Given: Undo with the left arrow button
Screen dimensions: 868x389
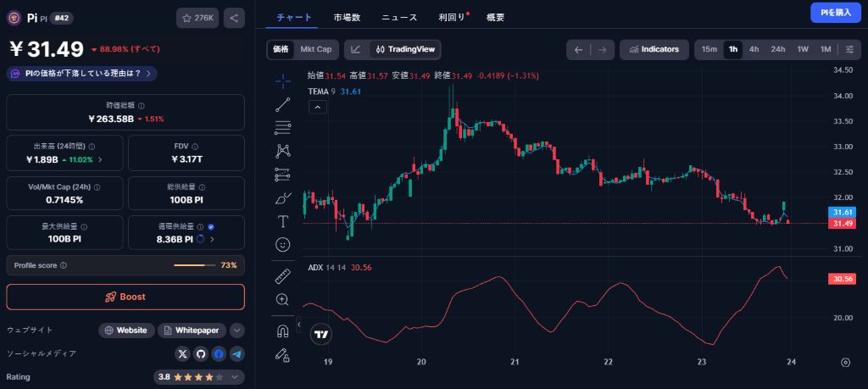Looking at the screenshot, I should [578, 50].
